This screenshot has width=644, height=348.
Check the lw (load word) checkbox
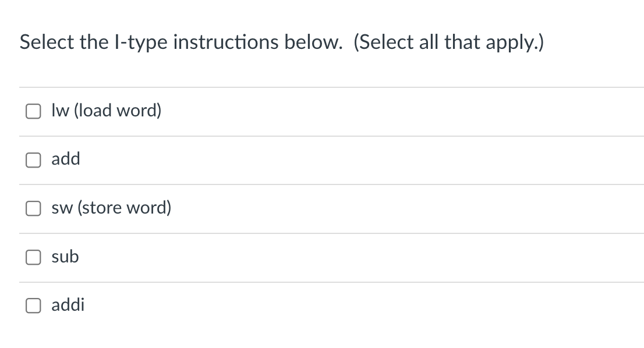tap(33, 111)
